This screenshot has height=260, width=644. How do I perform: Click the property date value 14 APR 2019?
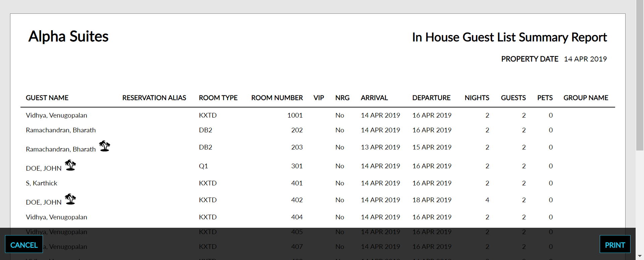[x=585, y=59]
